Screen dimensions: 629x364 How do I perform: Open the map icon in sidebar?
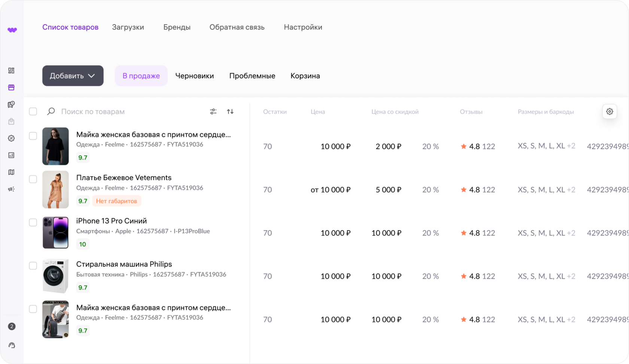pyautogui.click(x=11, y=172)
